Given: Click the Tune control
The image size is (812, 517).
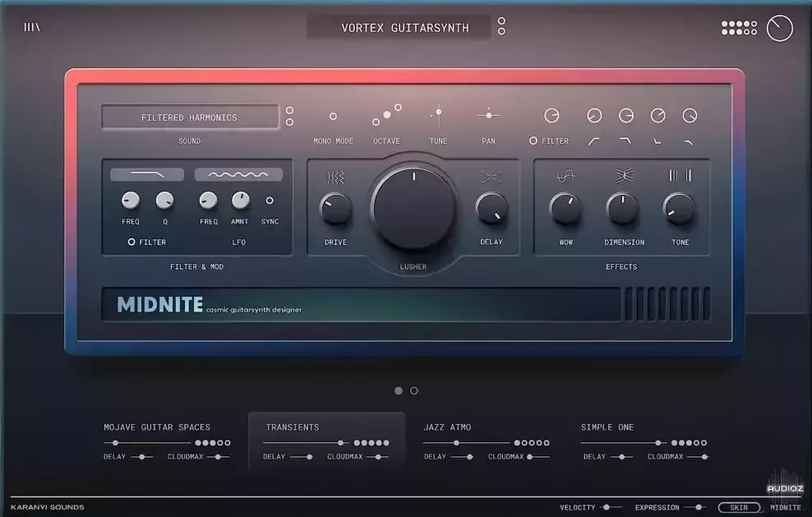Looking at the screenshot, I should coord(438,115).
